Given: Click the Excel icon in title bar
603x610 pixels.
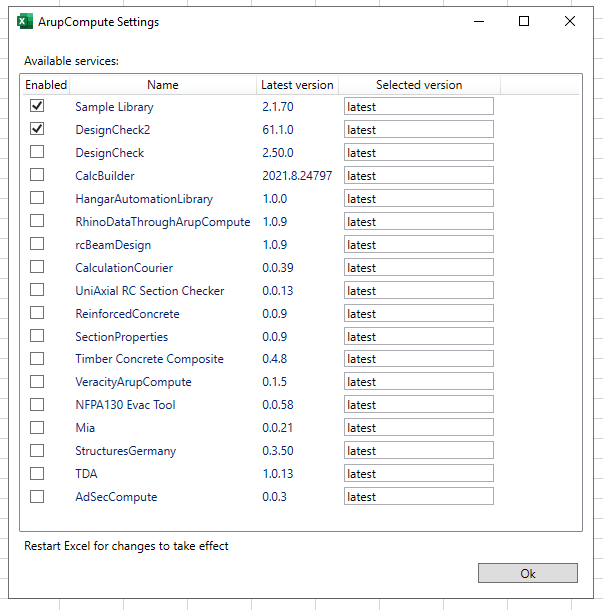Looking at the screenshot, I should click(x=25, y=21).
